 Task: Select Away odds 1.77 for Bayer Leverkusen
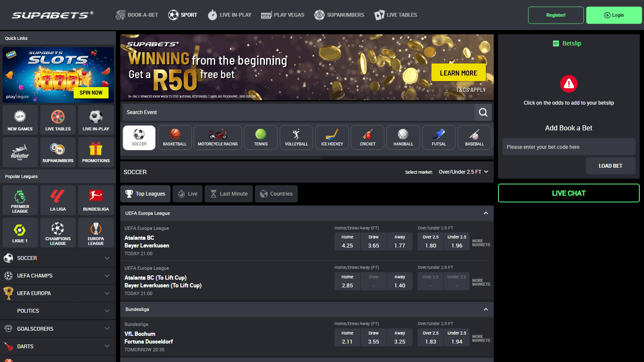tap(400, 241)
